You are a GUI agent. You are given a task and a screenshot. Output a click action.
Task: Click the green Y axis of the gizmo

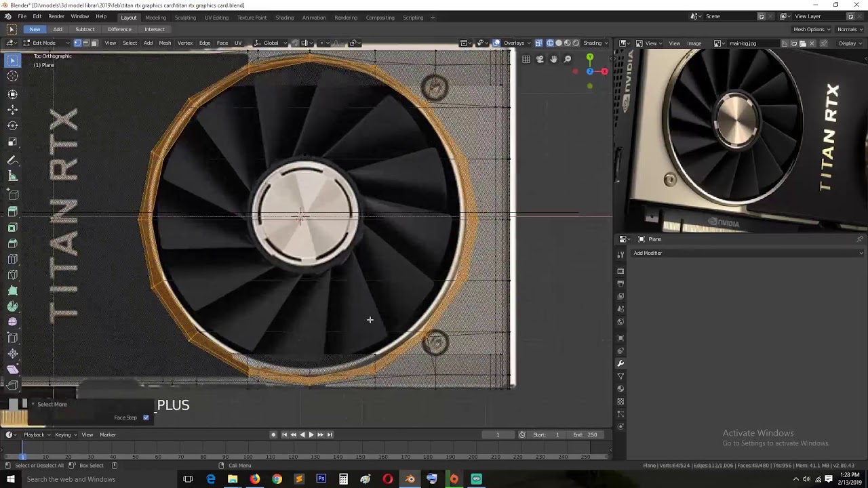tap(590, 58)
